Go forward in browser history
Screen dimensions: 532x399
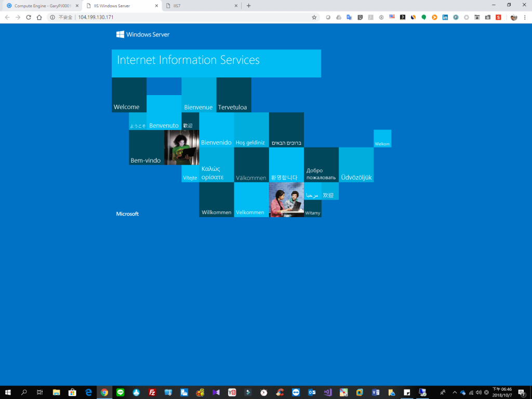pyautogui.click(x=18, y=17)
